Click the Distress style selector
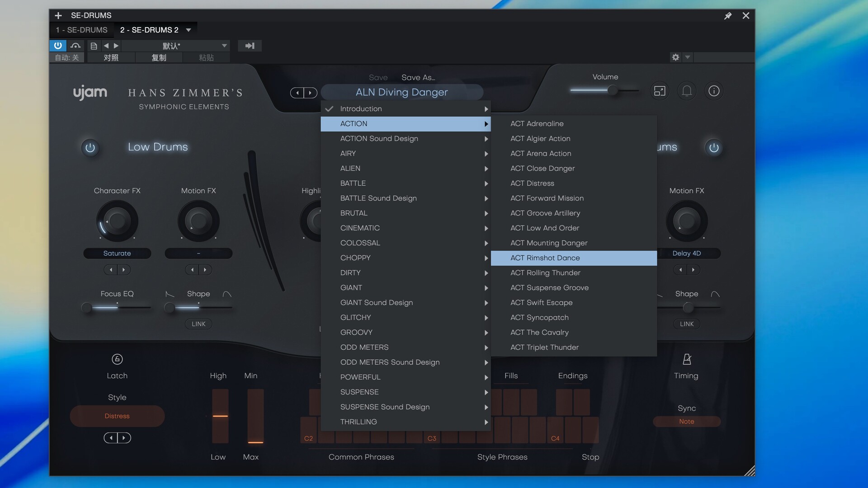Viewport: 868px width, 488px height. 117,416
